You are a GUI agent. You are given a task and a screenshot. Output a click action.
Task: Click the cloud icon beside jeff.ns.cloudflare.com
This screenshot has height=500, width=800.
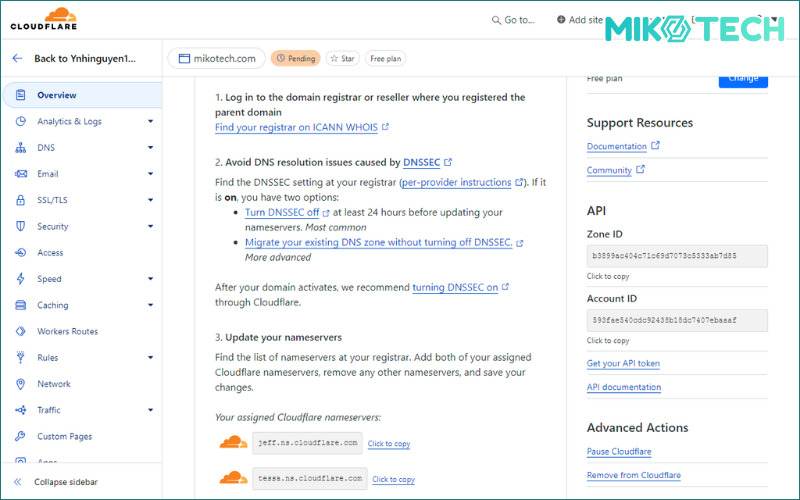pos(234,442)
